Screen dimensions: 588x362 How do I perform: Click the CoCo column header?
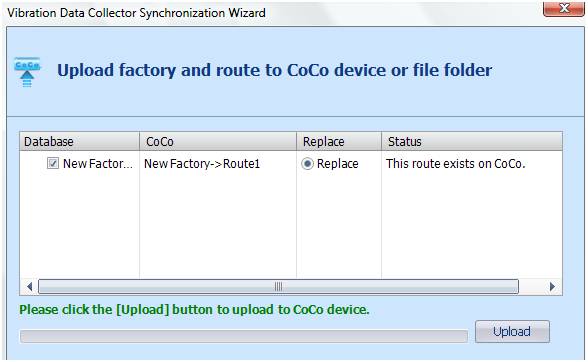click(x=218, y=141)
